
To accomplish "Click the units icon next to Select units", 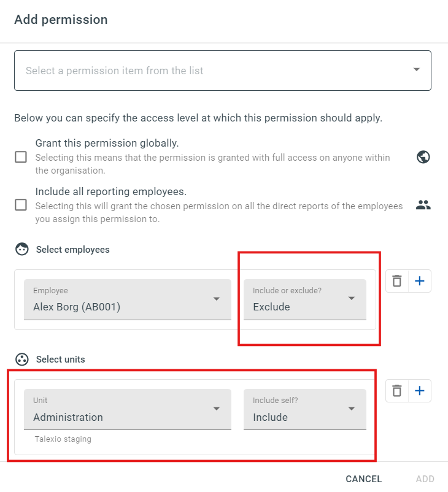I will point(22,359).
